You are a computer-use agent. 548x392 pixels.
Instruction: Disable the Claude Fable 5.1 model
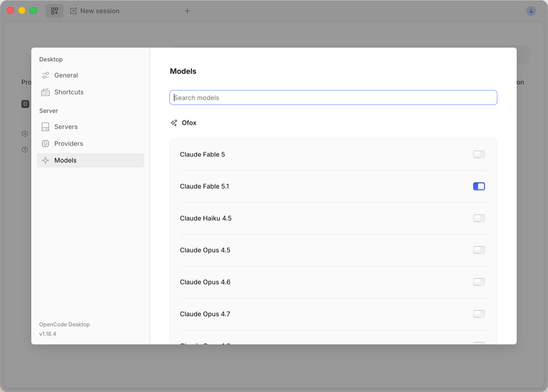tap(479, 186)
